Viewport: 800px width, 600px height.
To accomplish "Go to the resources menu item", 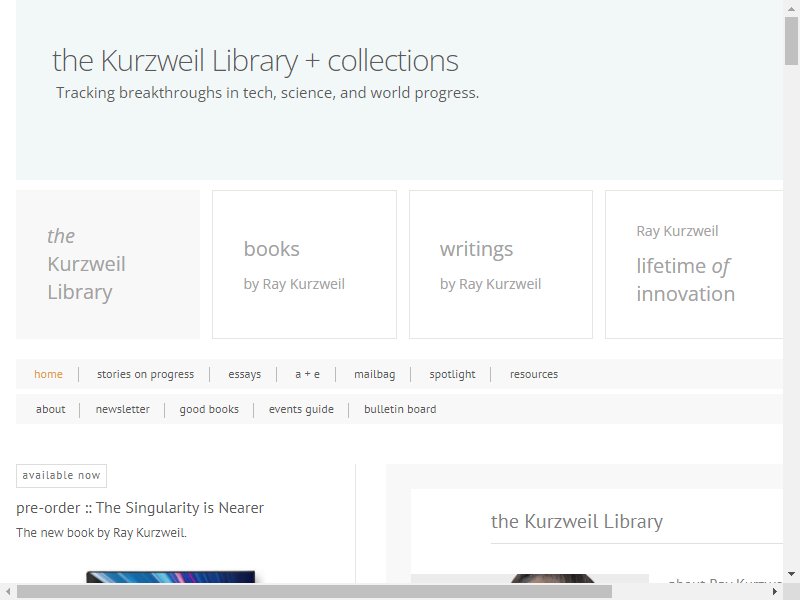I will tap(534, 374).
